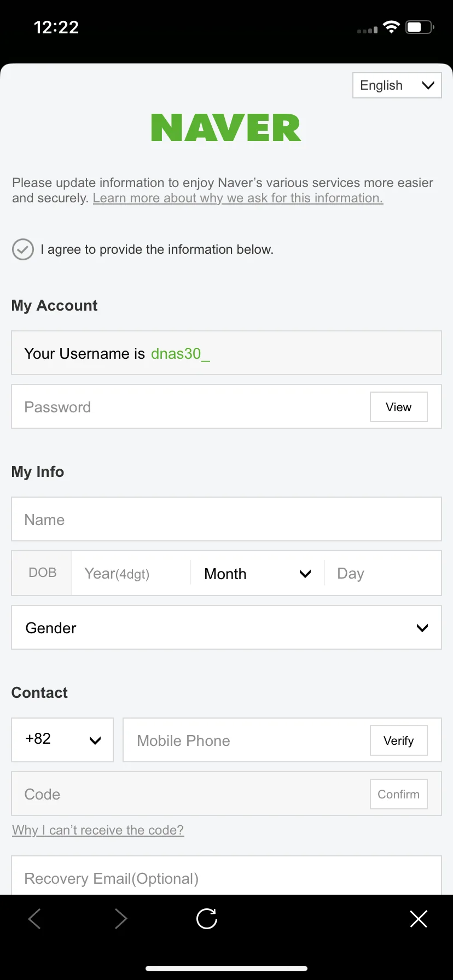Open the English language dropdown
453x980 pixels.
tap(397, 85)
